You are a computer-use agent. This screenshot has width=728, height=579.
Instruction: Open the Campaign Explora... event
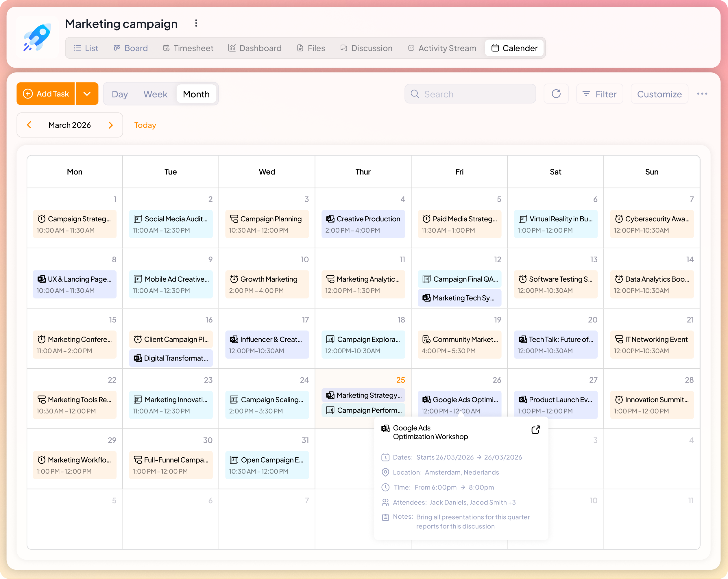tap(363, 344)
